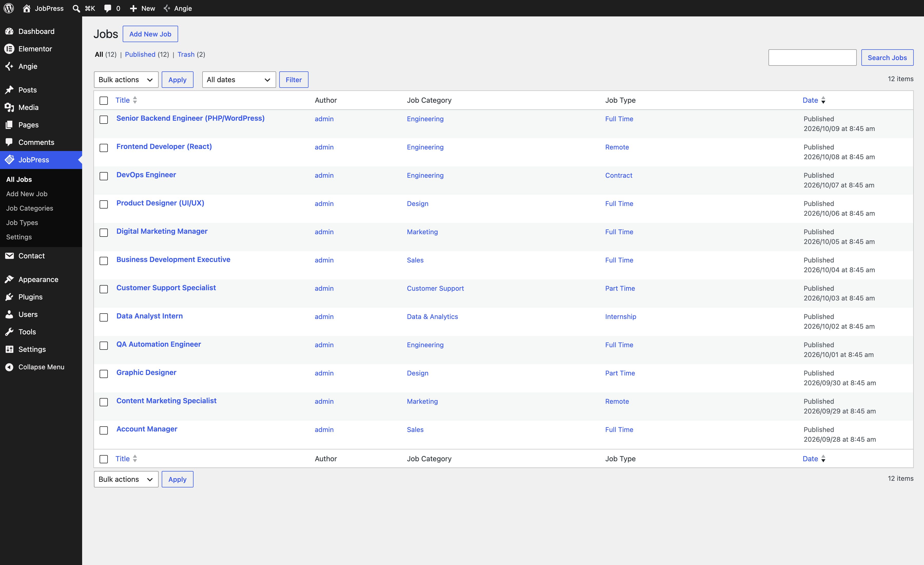Select the Product Designer (UI/UX) checkbox
924x565 pixels.
(104, 204)
